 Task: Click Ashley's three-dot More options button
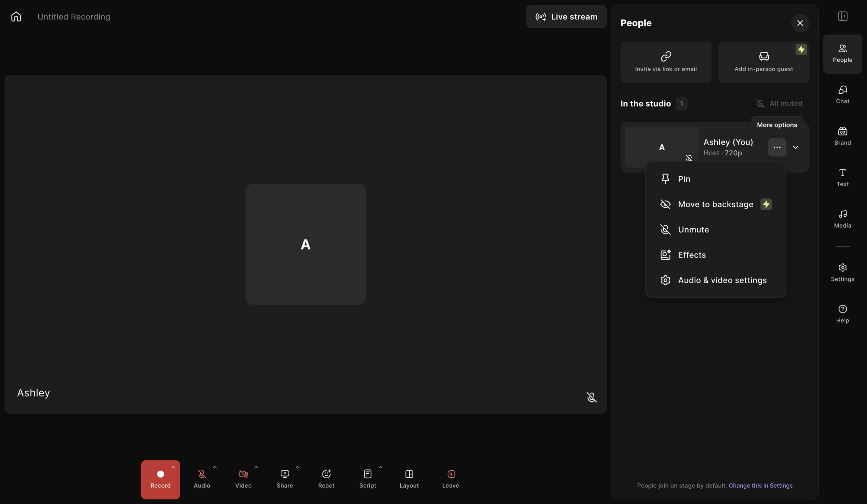tap(777, 147)
